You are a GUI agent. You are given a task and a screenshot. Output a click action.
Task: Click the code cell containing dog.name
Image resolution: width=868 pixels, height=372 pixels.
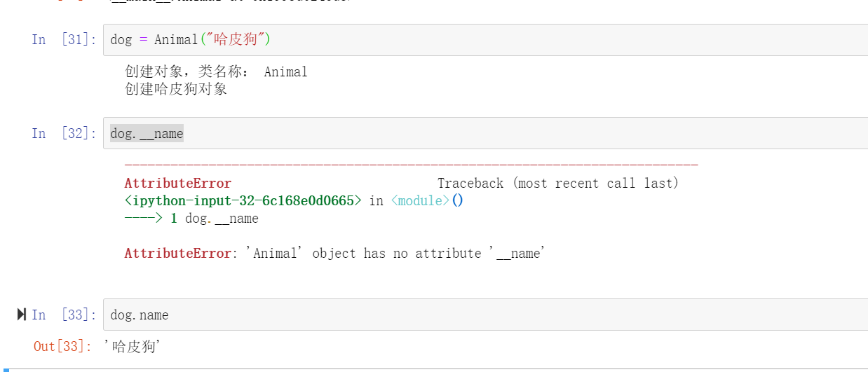click(486, 315)
